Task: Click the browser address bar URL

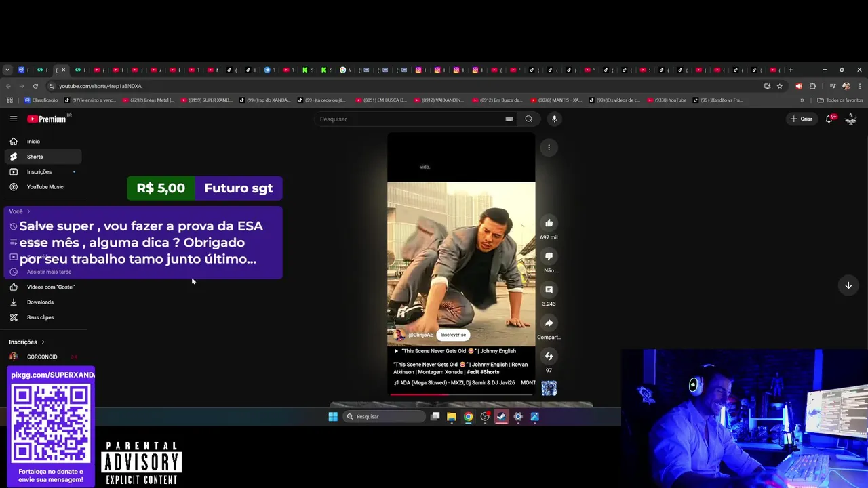Action: click(x=100, y=86)
